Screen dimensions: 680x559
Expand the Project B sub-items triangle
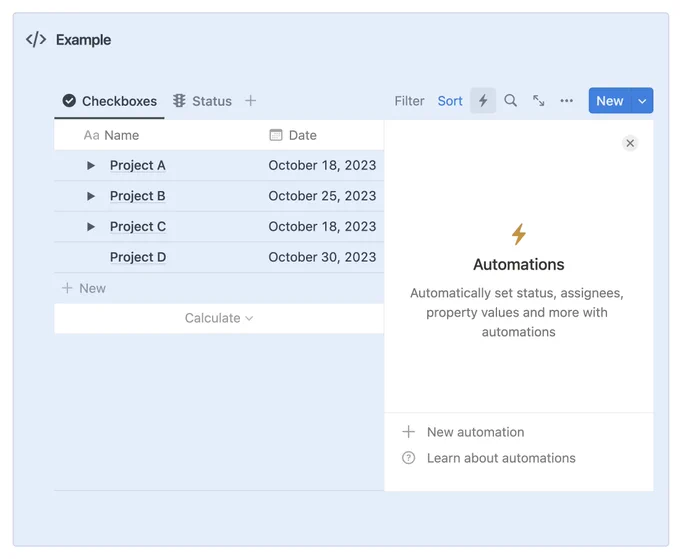point(91,196)
